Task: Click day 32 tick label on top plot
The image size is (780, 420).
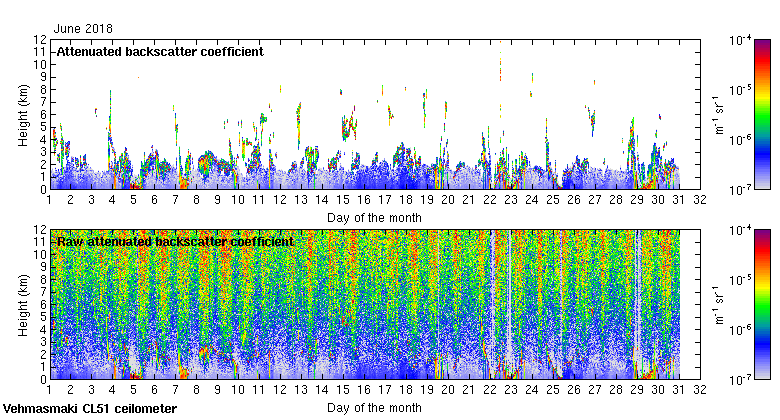Action: pyautogui.click(x=700, y=200)
